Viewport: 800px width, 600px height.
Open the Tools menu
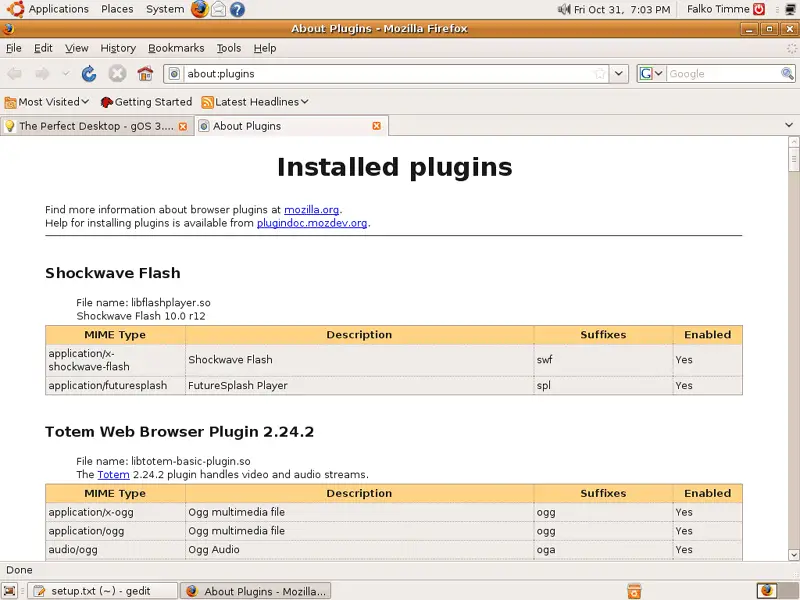[x=229, y=48]
